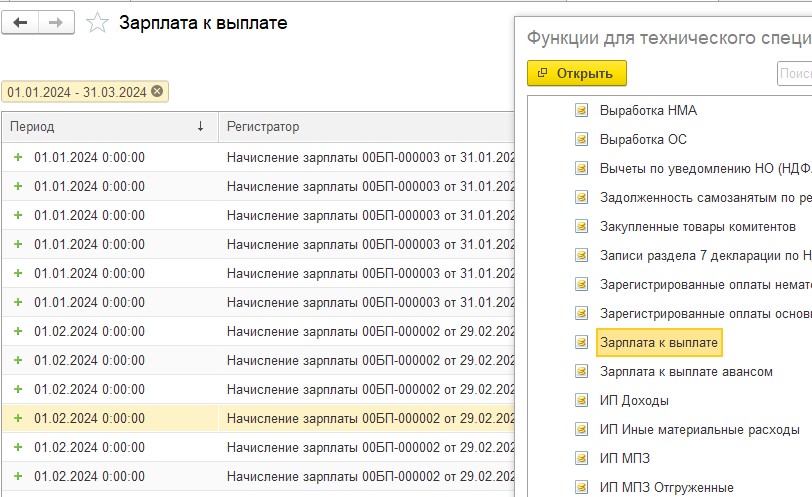
Task: Remove the date filter 01.01.2024 - 31.03.2024
Action: (x=157, y=92)
